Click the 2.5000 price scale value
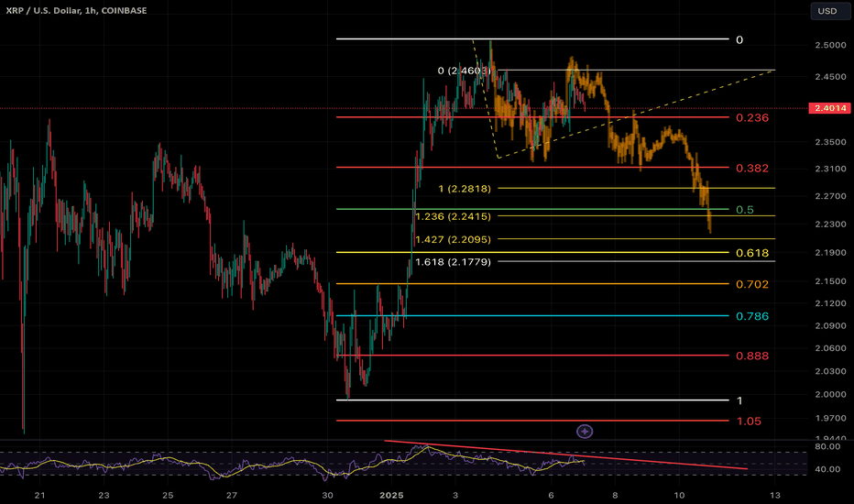The image size is (854, 504). [830, 45]
